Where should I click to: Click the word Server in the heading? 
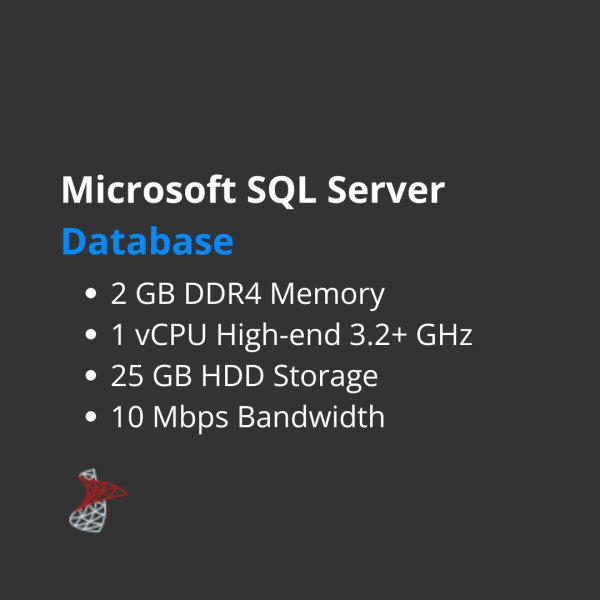388,190
